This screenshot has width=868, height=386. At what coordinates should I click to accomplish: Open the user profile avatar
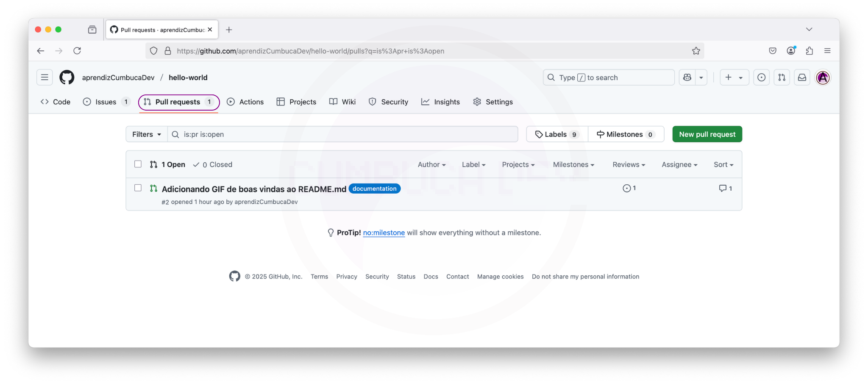click(x=823, y=78)
